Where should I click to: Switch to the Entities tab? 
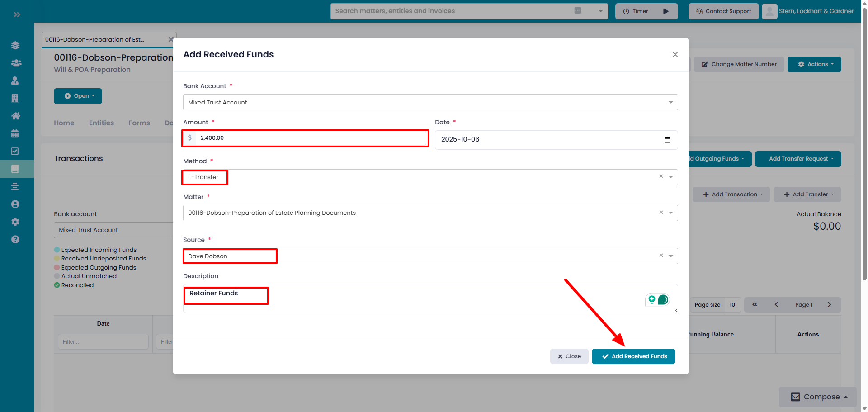click(x=101, y=123)
